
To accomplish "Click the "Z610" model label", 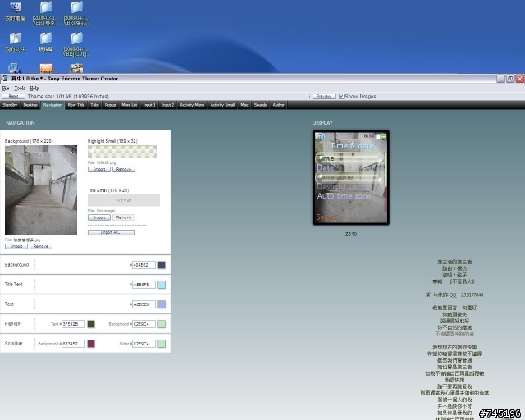I will pyautogui.click(x=351, y=234).
